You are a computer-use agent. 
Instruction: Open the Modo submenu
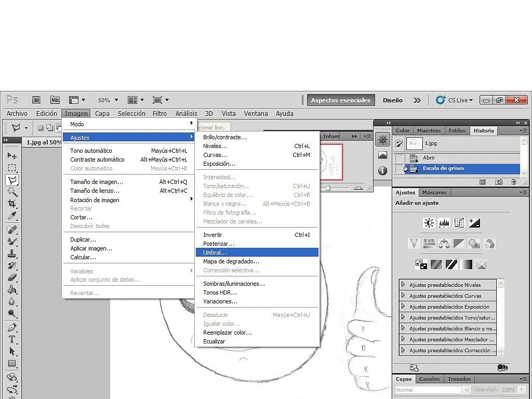[128, 124]
